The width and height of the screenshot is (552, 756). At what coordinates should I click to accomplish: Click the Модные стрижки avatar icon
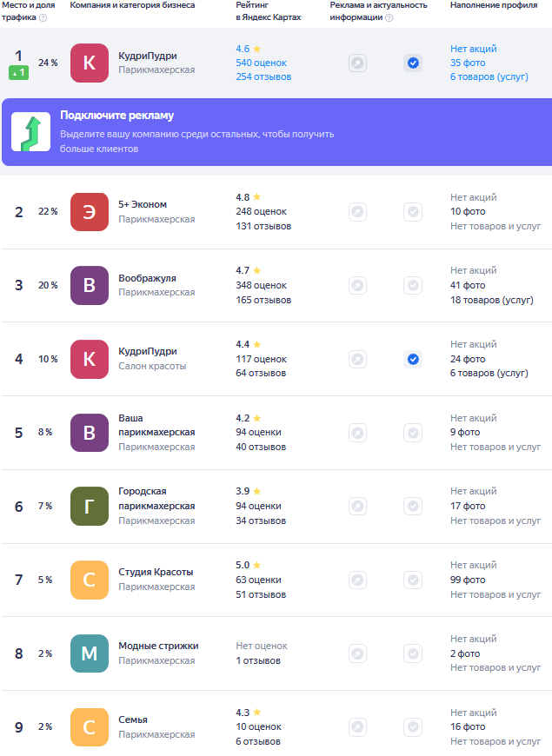90,653
